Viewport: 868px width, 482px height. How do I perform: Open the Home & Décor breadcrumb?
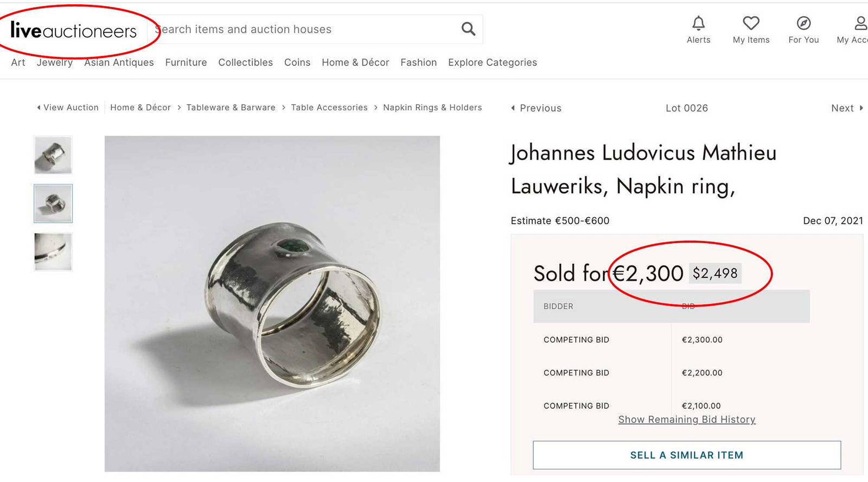click(x=140, y=107)
